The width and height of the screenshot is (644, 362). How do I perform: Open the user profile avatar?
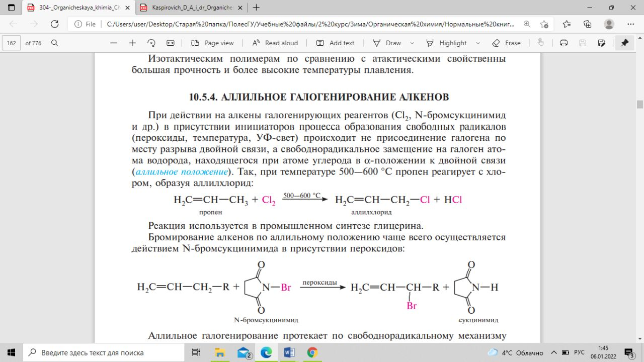609,24
